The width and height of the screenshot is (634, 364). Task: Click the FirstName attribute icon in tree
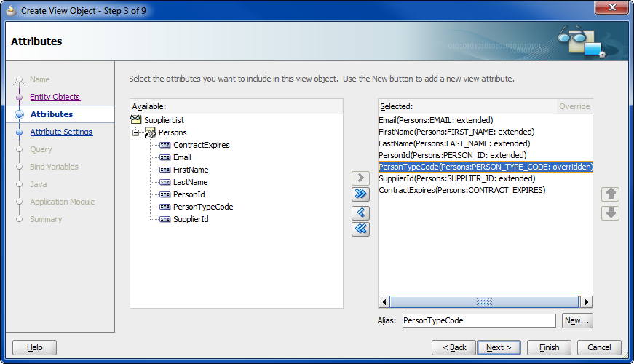(x=165, y=170)
